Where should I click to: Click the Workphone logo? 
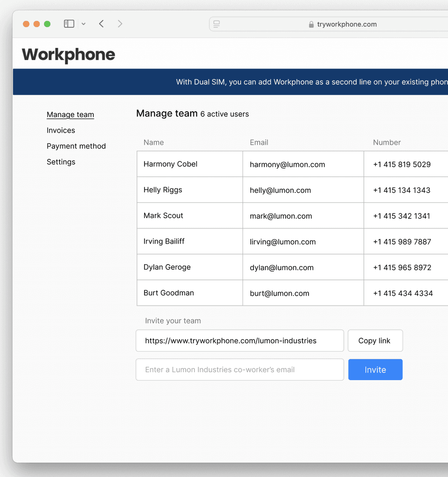coord(69,55)
